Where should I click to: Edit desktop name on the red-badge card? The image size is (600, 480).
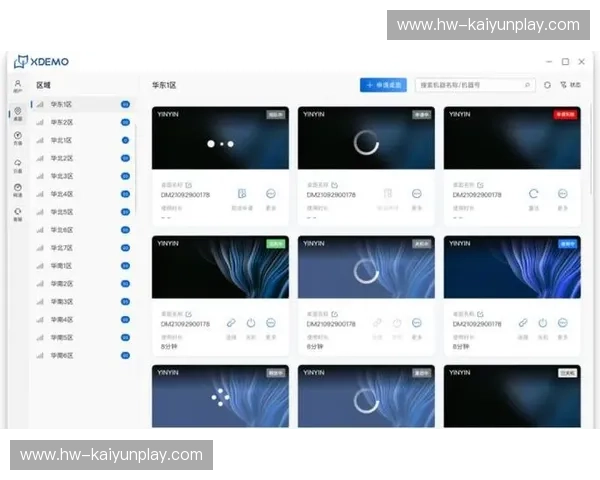(480, 185)
